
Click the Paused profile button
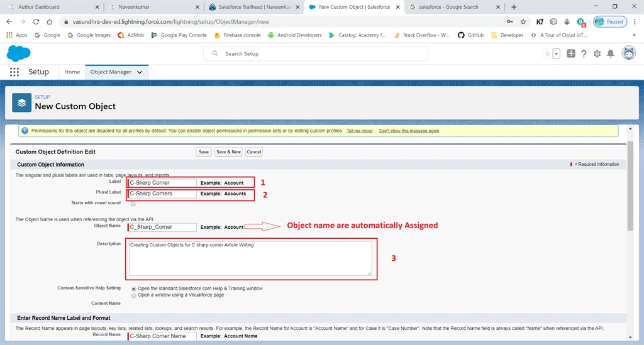(610, 22)
